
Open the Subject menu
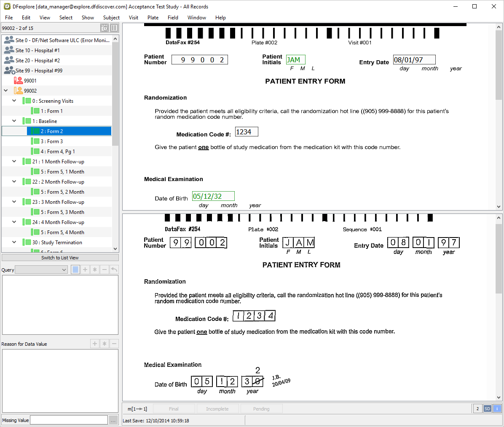(x=111, y=18)
